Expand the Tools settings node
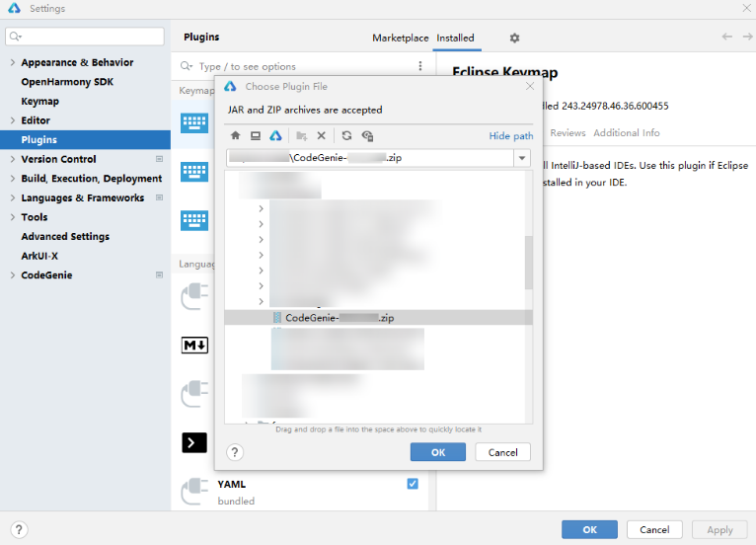This screenshot has width=756, height=545. 13,217
